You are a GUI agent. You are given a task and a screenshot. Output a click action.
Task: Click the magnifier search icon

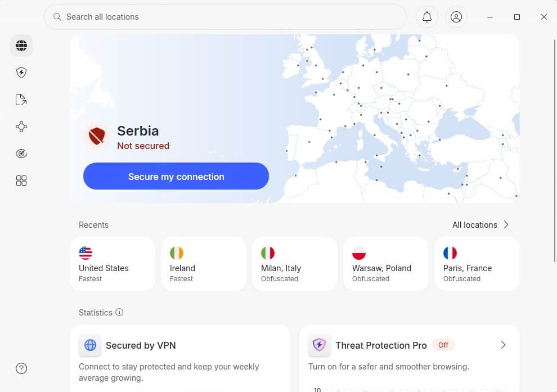[x=57, y=17]
